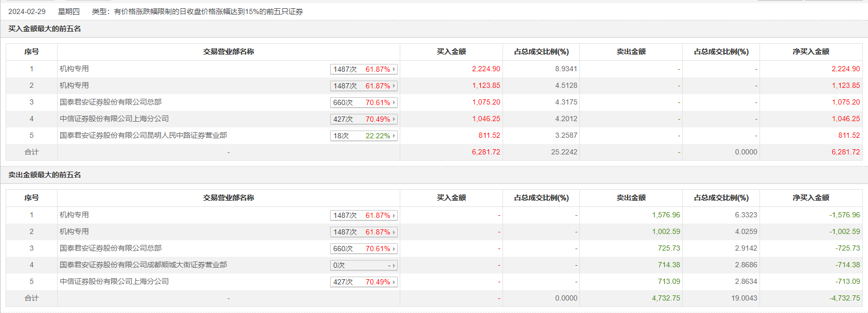Click arrow icon next to 70.49% in buy table
868x313 pixels.
click(394, 120)
